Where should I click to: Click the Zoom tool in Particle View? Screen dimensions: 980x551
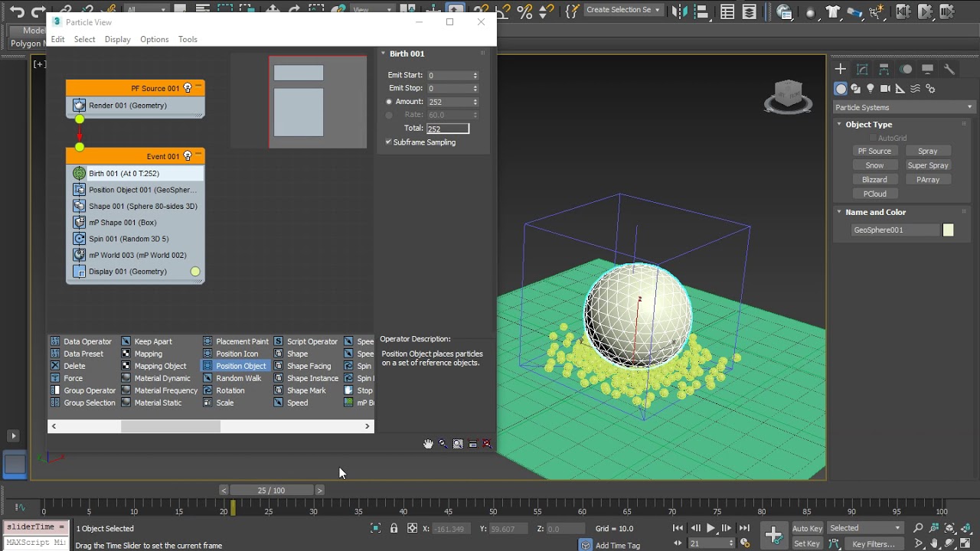pyautogui.click(x=443, y=444)
